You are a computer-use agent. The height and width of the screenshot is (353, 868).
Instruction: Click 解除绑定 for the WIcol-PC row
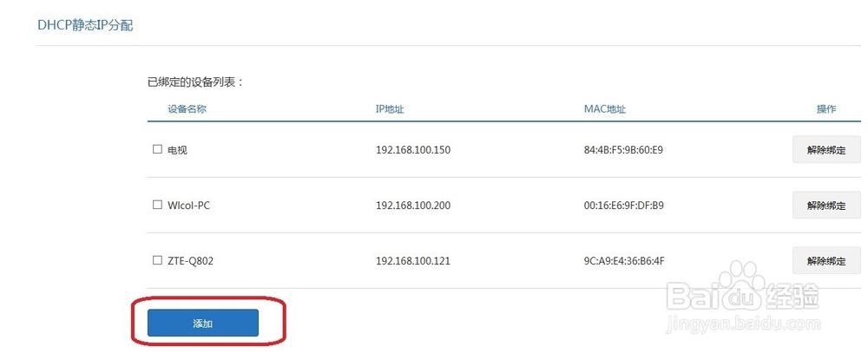[826, 206]
